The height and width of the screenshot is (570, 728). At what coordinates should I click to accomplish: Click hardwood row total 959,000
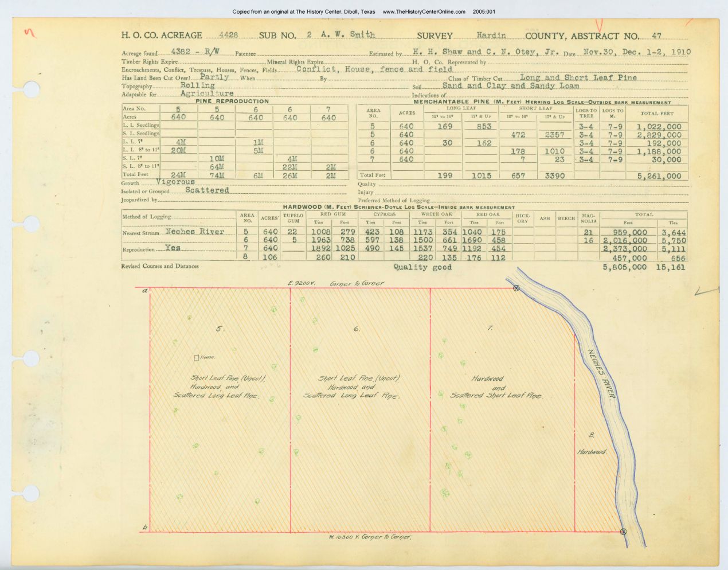click(x=629, y=233)
